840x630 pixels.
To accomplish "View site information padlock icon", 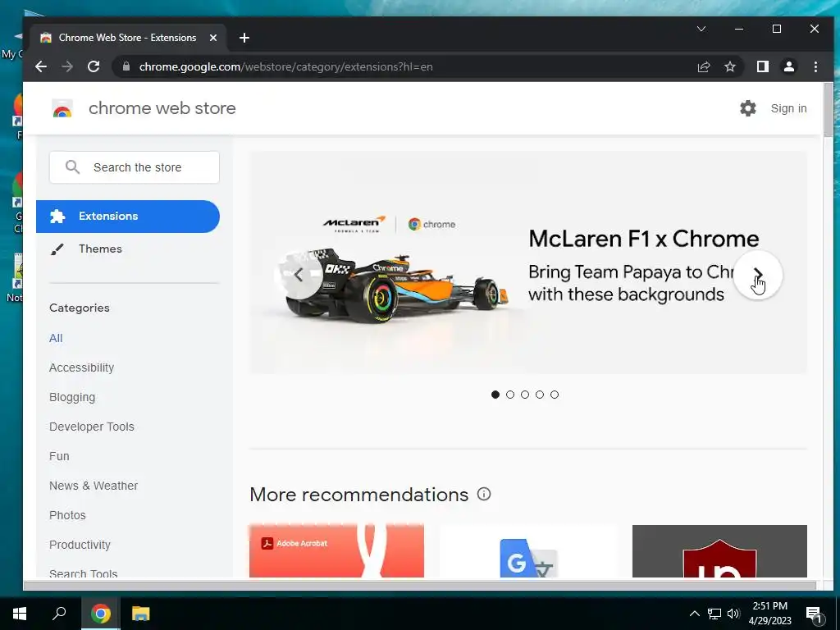I will [x=126, y=67].
